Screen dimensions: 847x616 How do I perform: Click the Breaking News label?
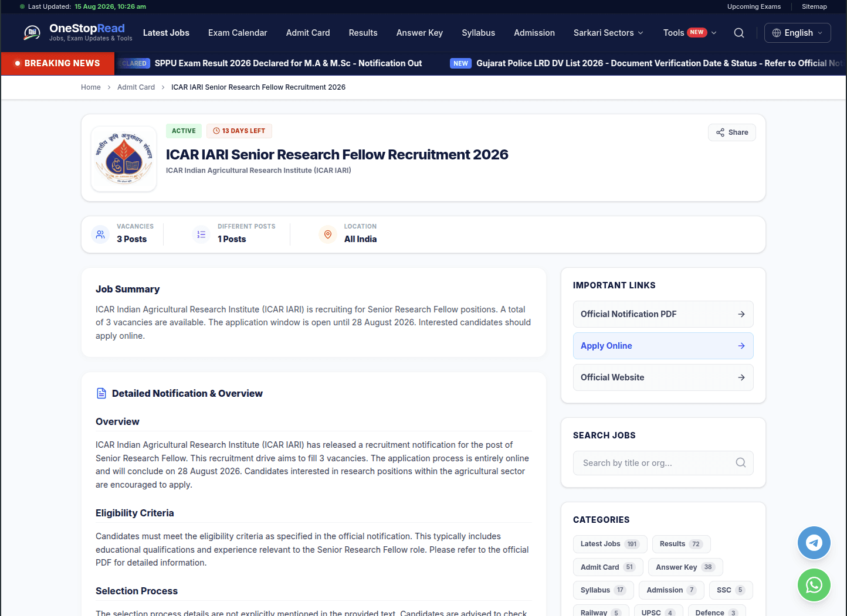(x=57, y=63)
